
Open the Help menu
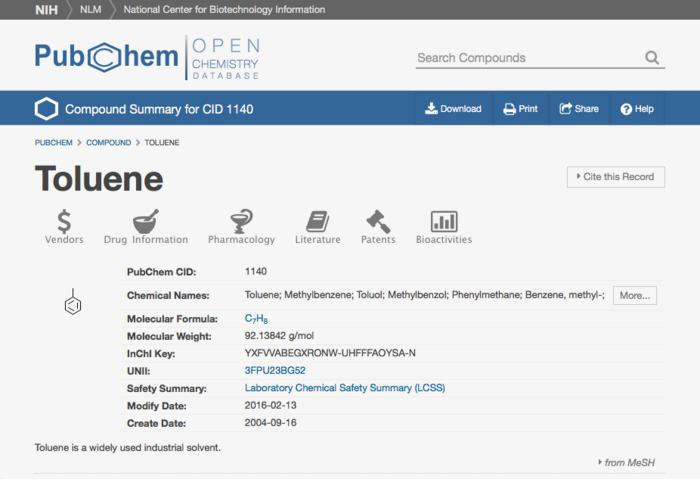(x=637, y=109)
